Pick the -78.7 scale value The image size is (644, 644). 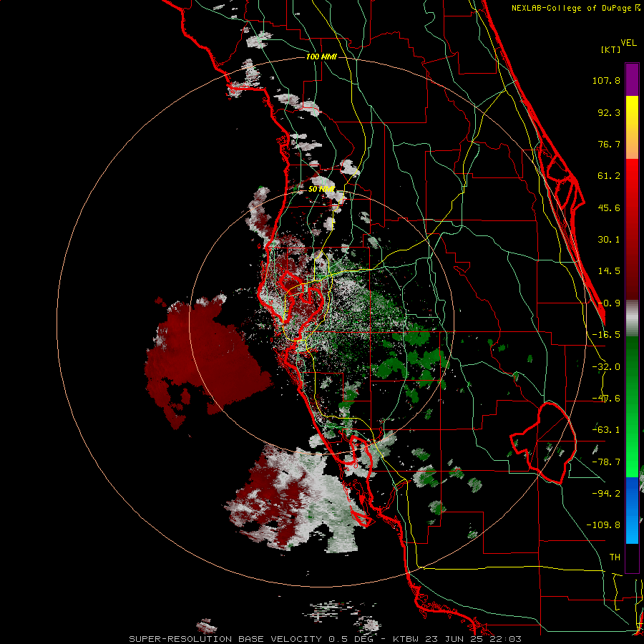606,462
